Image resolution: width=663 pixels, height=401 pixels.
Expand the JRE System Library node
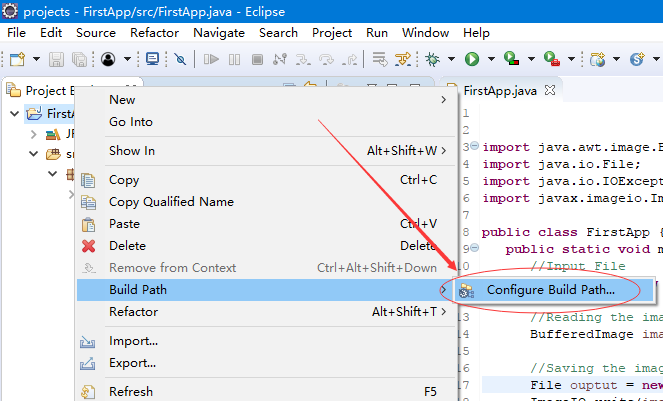coord(32,134)
